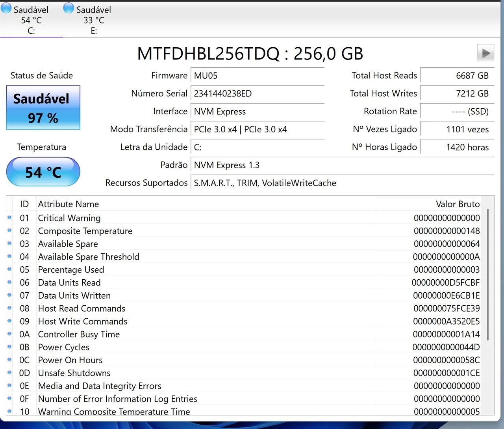Select the Unsafe Shutdowns attribute name
504x429 pixels.
pos(74,373)
